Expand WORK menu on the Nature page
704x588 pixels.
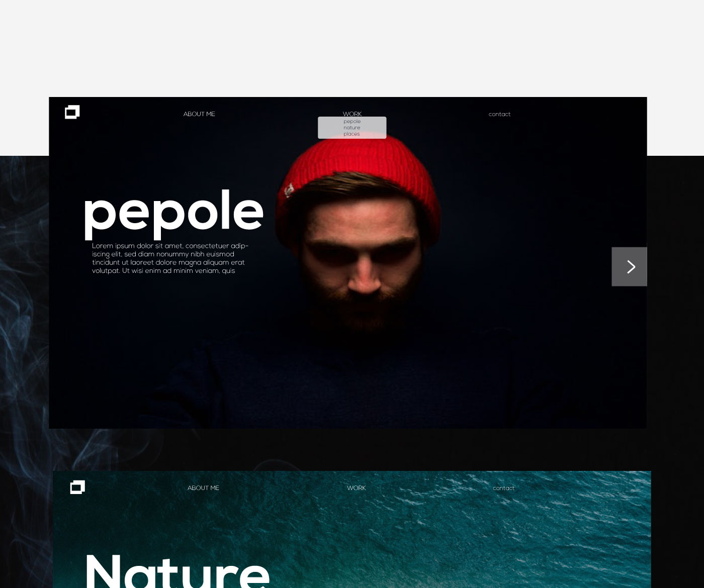(357, 488)
